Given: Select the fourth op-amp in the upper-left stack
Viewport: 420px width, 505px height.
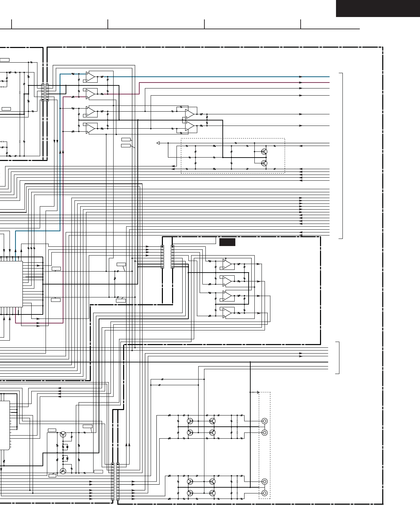Looking at the screenshot, I should click(x=90, y=129).
